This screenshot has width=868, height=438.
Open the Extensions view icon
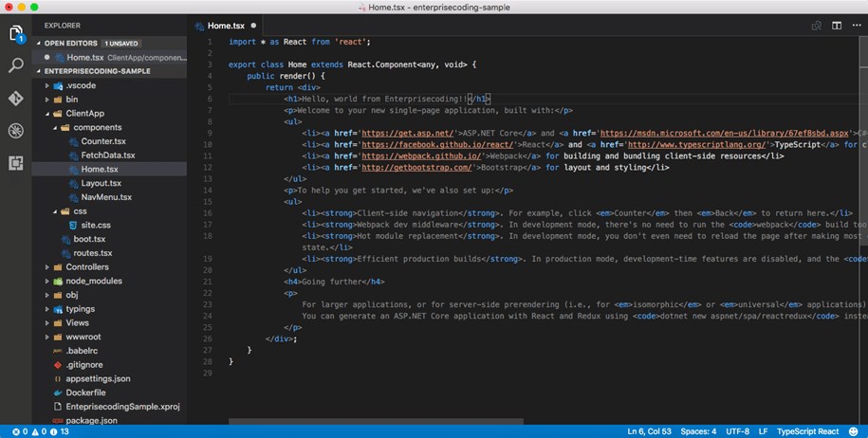coord(16,163)
